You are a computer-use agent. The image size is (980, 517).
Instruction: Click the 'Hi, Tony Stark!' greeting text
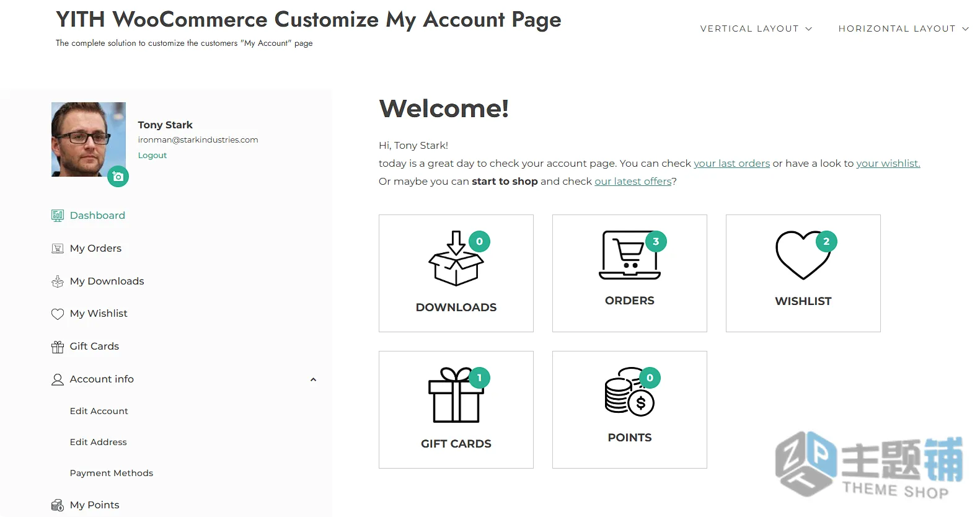pyautogui.click(x=413, y=145)
